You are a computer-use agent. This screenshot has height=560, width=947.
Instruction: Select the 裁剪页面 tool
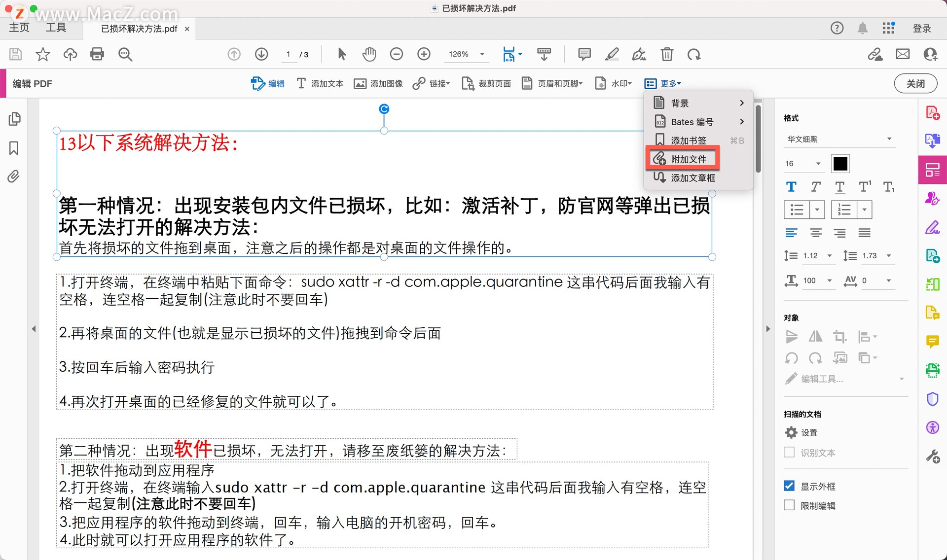point(486,83)
